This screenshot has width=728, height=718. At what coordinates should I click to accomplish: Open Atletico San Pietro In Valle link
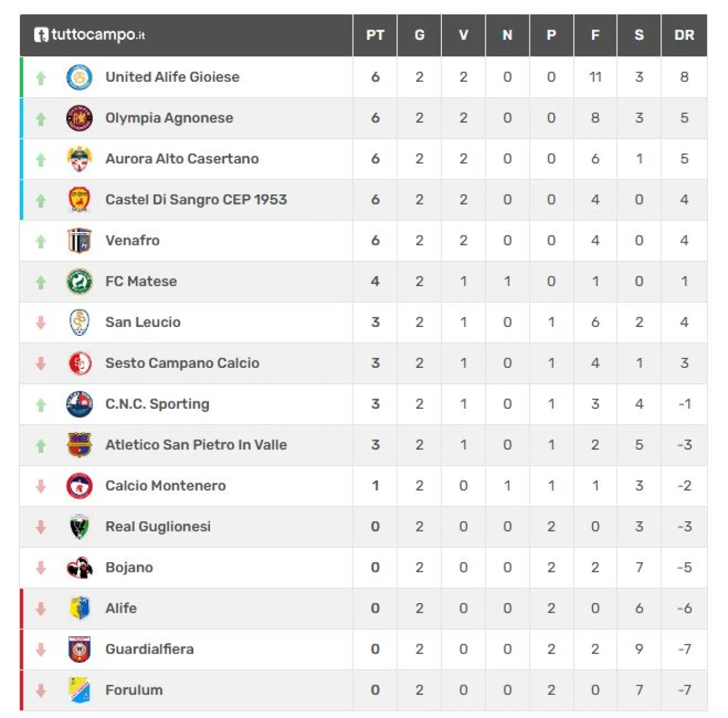click(x=196, y=445)
